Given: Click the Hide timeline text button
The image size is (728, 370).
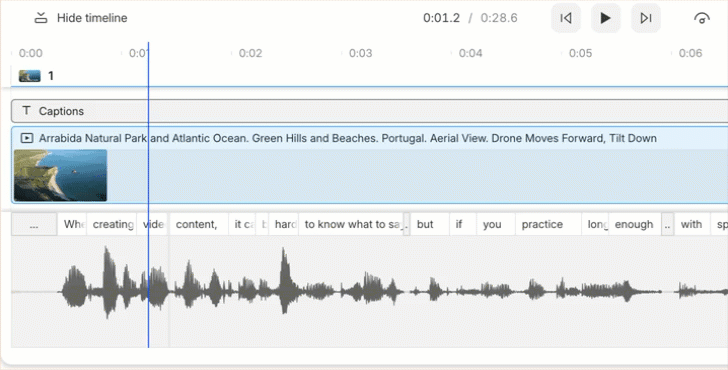Looking at the screenshot, I should click(92, 18).
